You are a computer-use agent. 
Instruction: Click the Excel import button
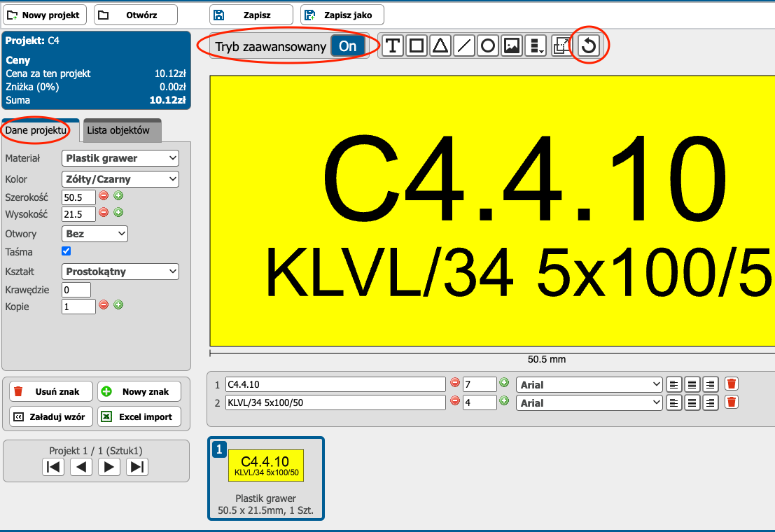tap(139, 416)
